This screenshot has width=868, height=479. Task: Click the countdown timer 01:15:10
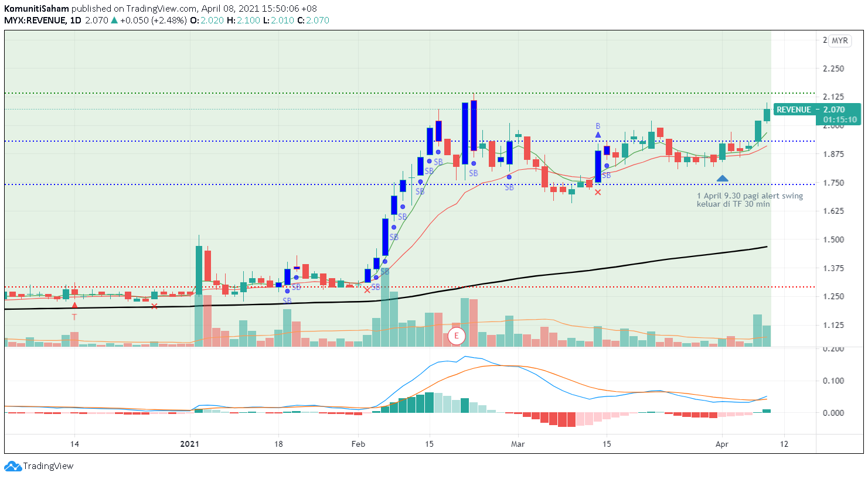click(x=839, y=119)
